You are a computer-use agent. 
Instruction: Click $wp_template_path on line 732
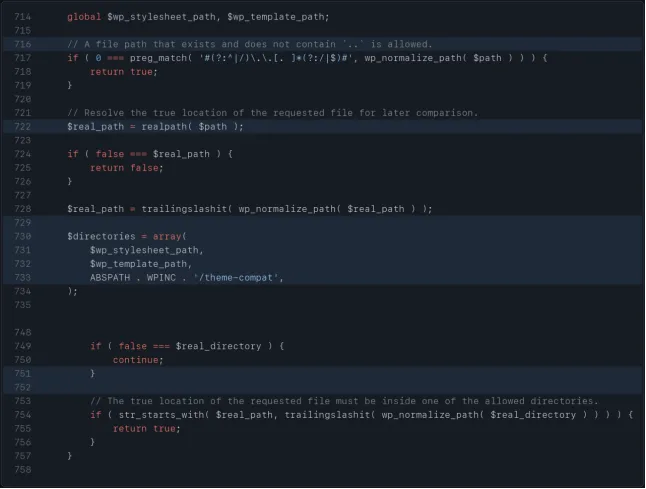coord(139,264)
